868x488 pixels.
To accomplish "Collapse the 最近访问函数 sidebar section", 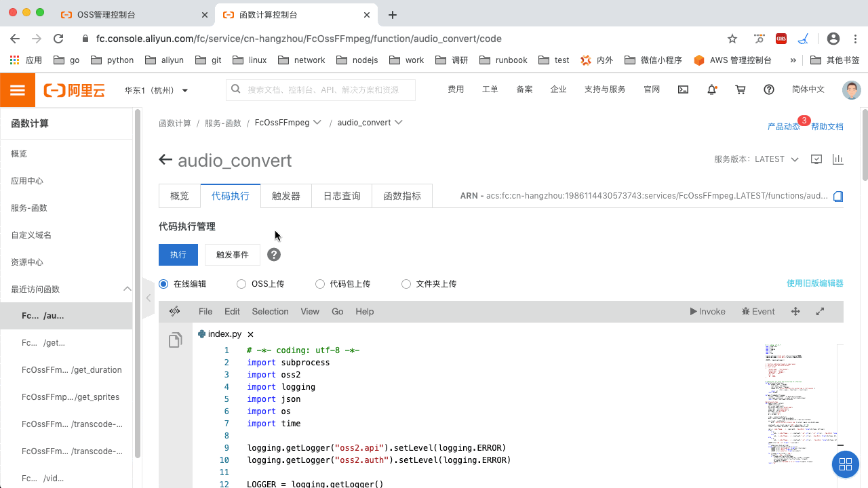I will click(x=127, y=289).
